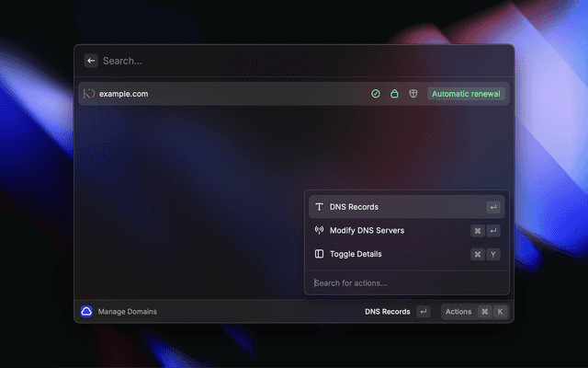Click the Automatic renewal badge
The width and height of the screenshot is (588, 368).
point(467,94)
